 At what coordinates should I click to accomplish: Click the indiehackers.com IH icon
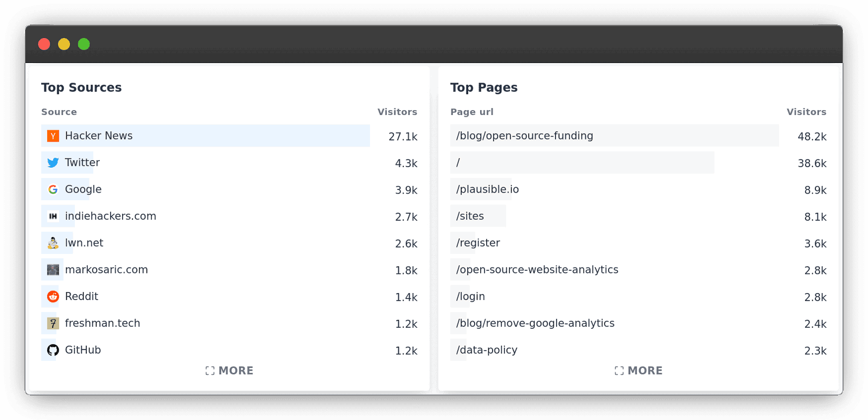(53, 216)
